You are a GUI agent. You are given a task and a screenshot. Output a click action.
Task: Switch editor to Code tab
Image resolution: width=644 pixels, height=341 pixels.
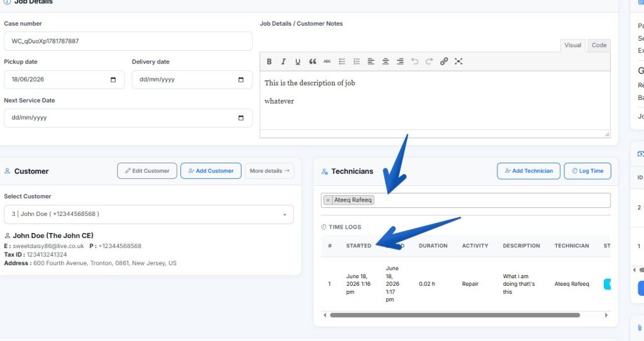tap(599, 45)
